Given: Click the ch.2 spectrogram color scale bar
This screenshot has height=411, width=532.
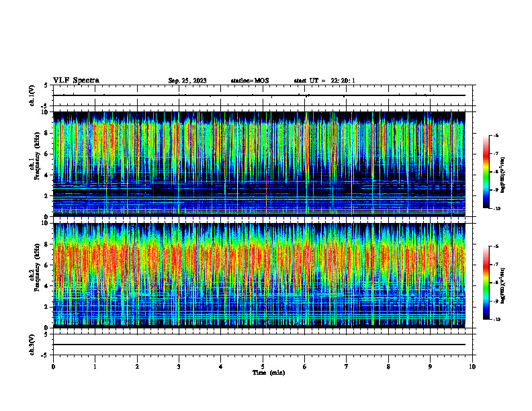Looking at the screenshot, I should [486, 283].
